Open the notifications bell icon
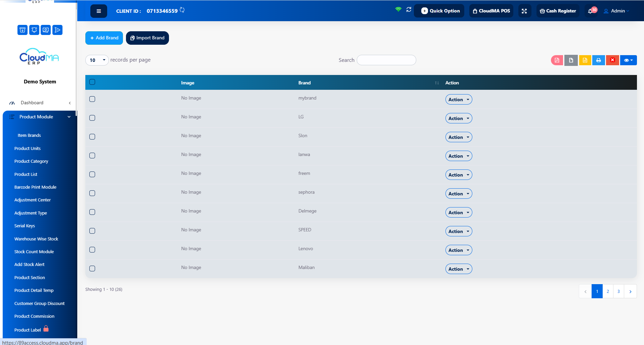This screenshot has width=644, height=345. pos(591,11)
